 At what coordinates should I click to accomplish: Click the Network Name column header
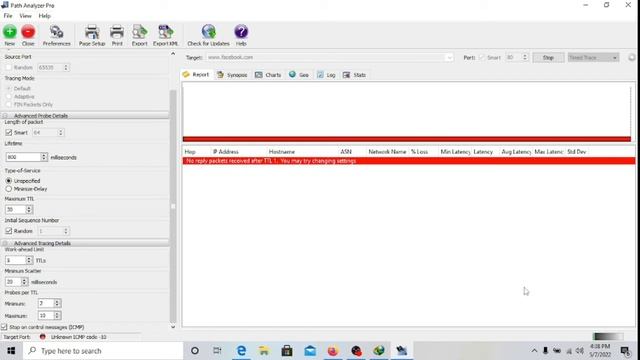pos(387,152)
